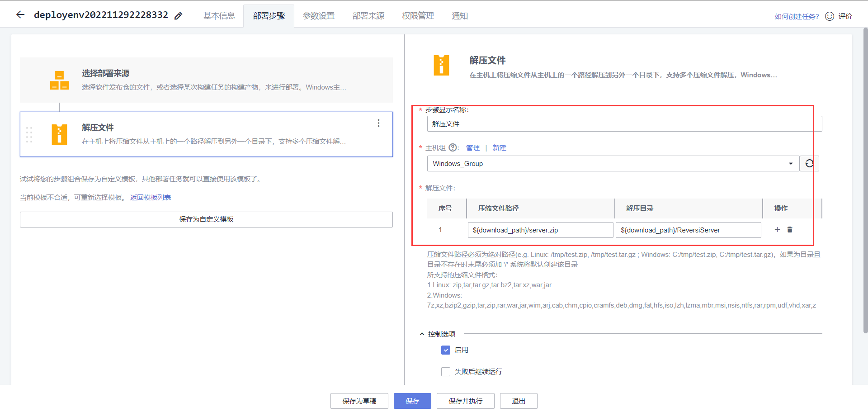
Task: Open the Windows_Group host group dropdown
Action: pyautogui.click(x=790, y=163)
